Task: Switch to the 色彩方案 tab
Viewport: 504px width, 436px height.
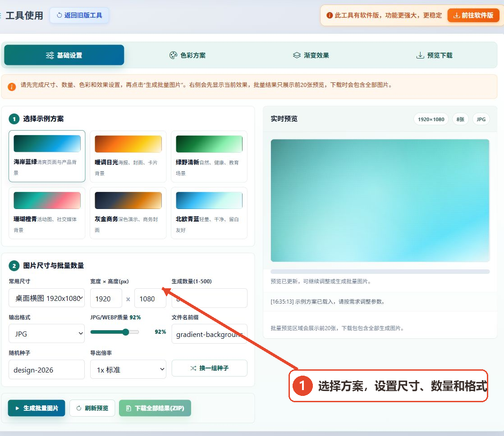Action: tap(188, 55)
